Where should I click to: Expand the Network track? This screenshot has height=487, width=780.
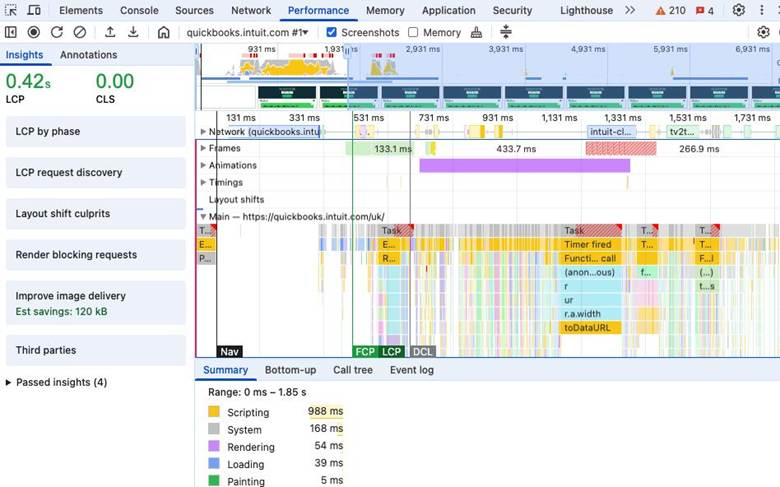[x=203, y=132]
